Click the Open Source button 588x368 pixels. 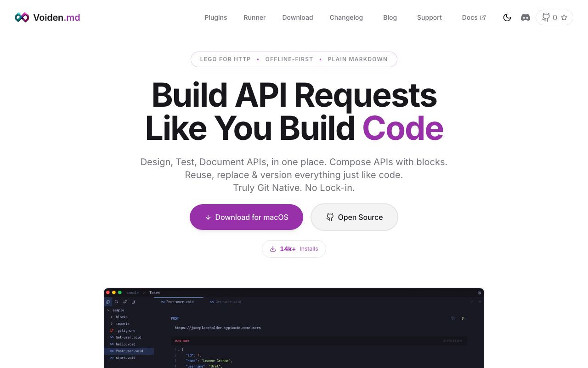(x=354, y=217)
